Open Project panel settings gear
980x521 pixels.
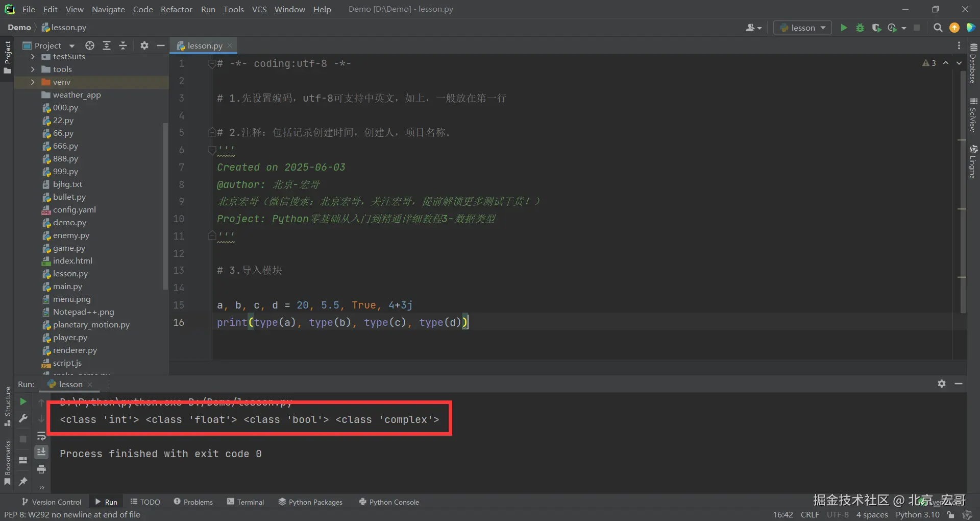click(144, 45)
